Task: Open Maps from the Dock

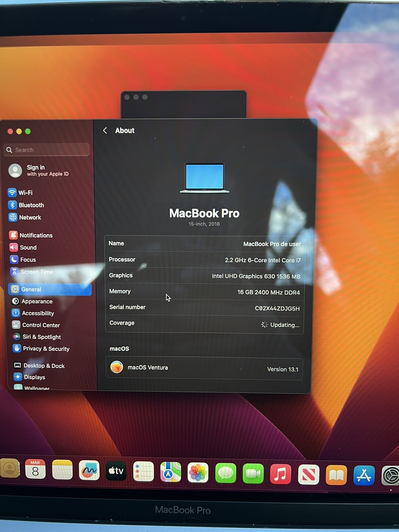Action: pos(171,472)
